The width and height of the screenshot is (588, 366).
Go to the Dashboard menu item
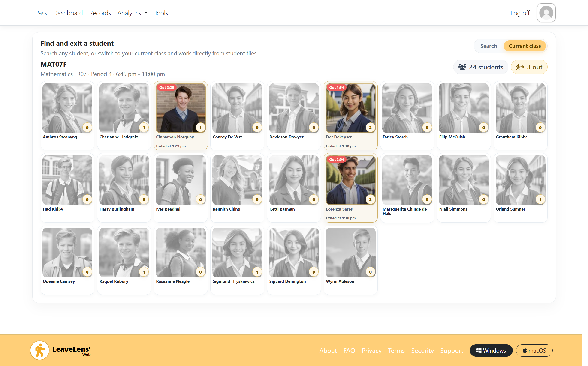tap(68, 13)
